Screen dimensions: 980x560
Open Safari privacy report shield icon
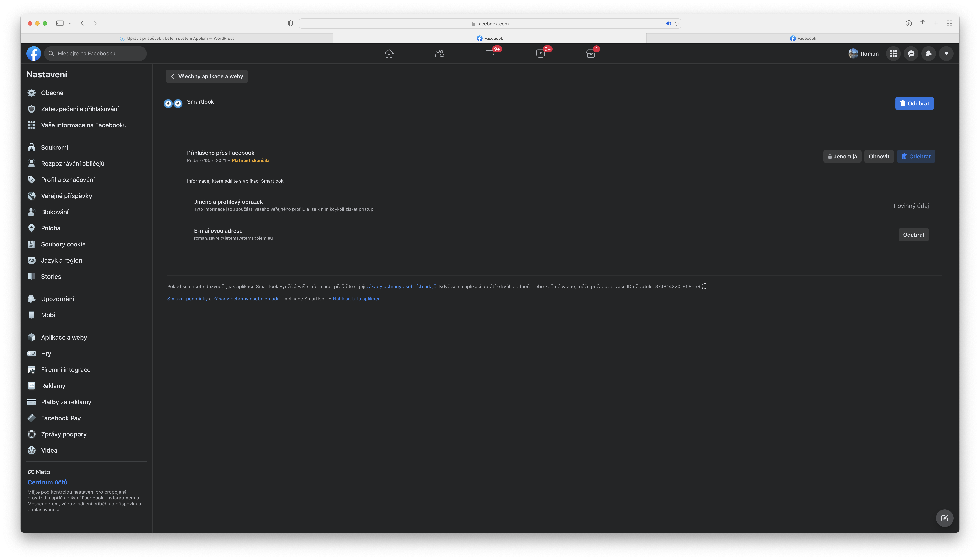coord(290,23)
